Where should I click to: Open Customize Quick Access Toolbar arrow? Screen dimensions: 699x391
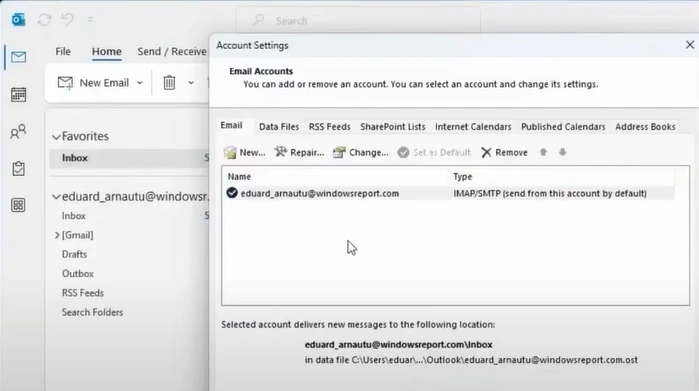tap(90, 20)
